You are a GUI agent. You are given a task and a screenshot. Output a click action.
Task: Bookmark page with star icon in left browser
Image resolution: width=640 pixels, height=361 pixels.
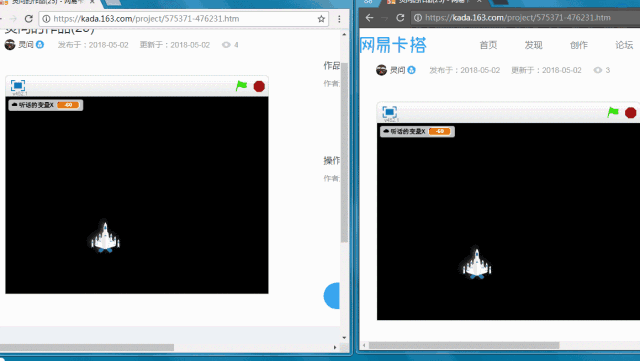[321, 19]
